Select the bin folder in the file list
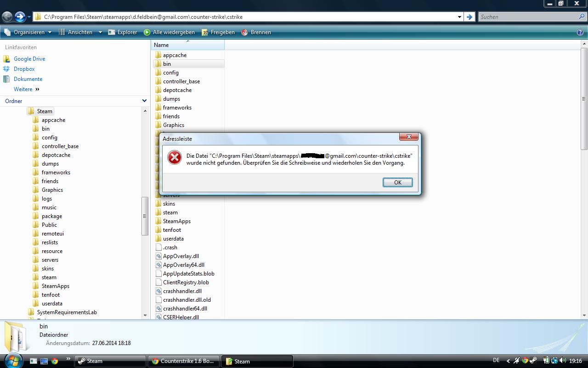This screenshot has width=588, height=368. [188, 64]
